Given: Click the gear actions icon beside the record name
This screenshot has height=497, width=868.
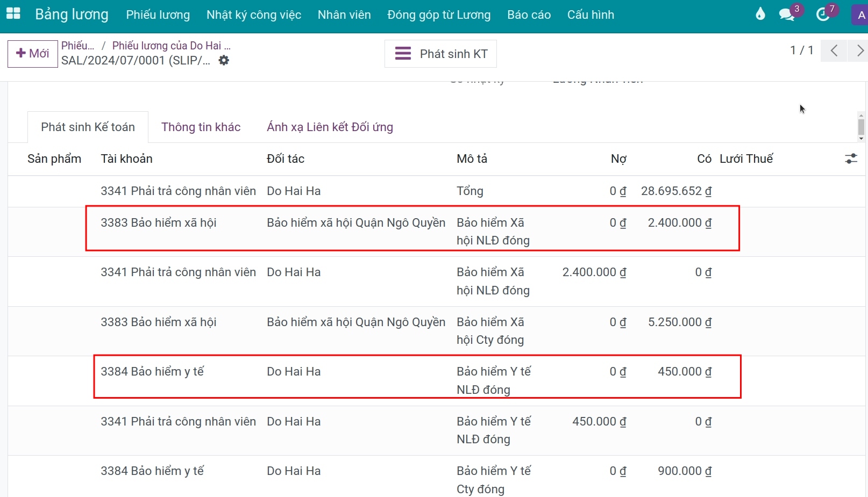Looking at the screenshot, I should (224, 60).
